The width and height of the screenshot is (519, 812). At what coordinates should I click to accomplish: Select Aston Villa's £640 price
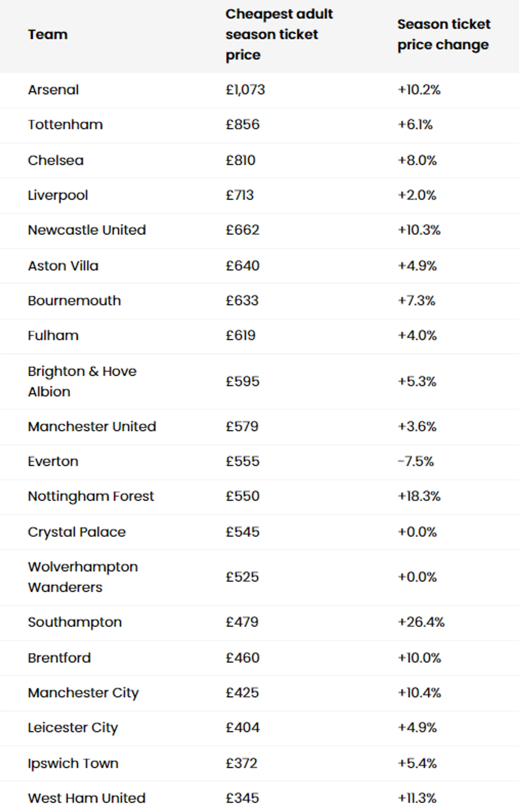tap(242, 266)
